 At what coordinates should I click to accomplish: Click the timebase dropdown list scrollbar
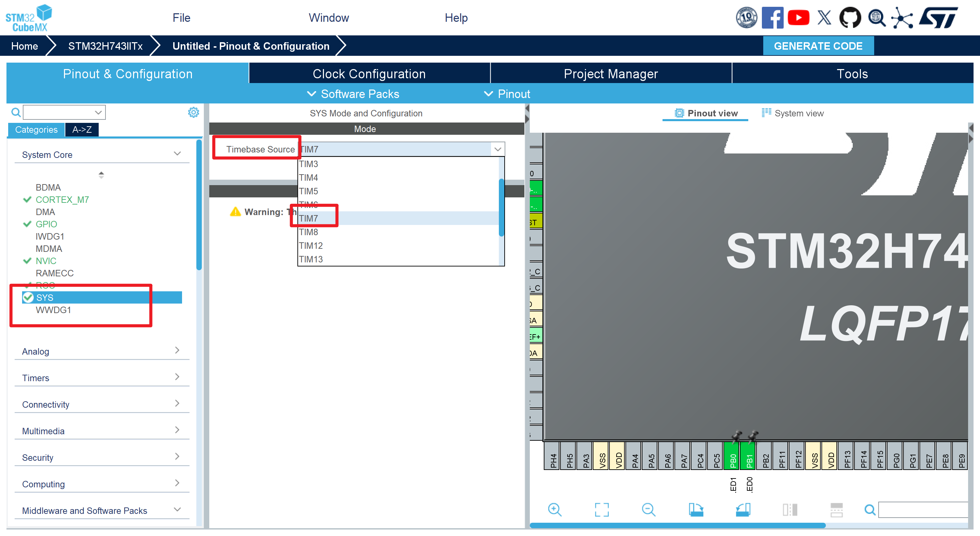coord(502,207)
